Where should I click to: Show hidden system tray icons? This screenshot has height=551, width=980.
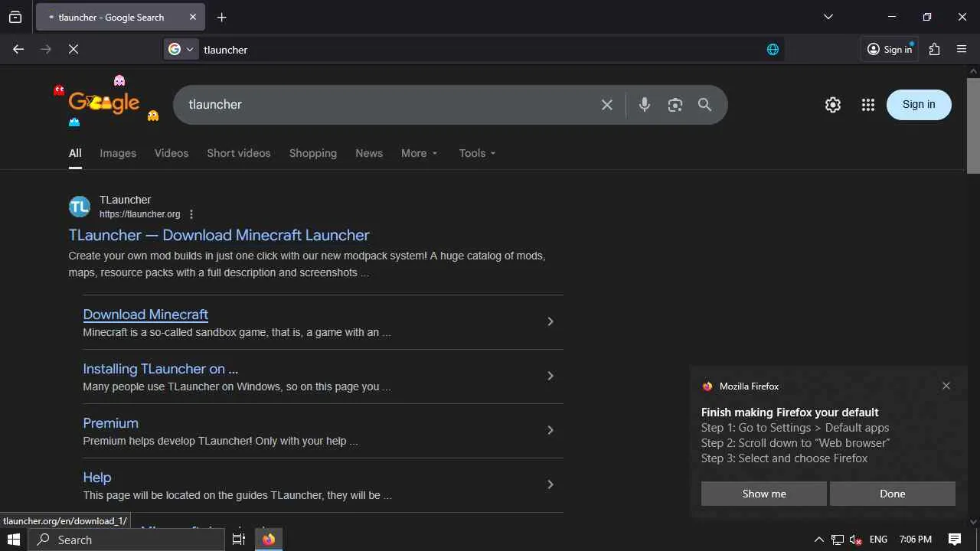(819, 540)
